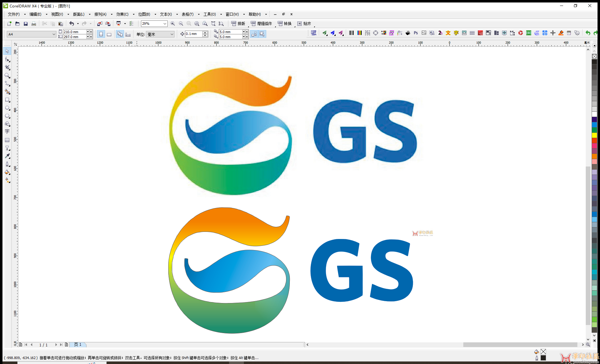This screenshot has height=364, width=600.
Task: Open a file with folder icon
Action: [17, 24]
